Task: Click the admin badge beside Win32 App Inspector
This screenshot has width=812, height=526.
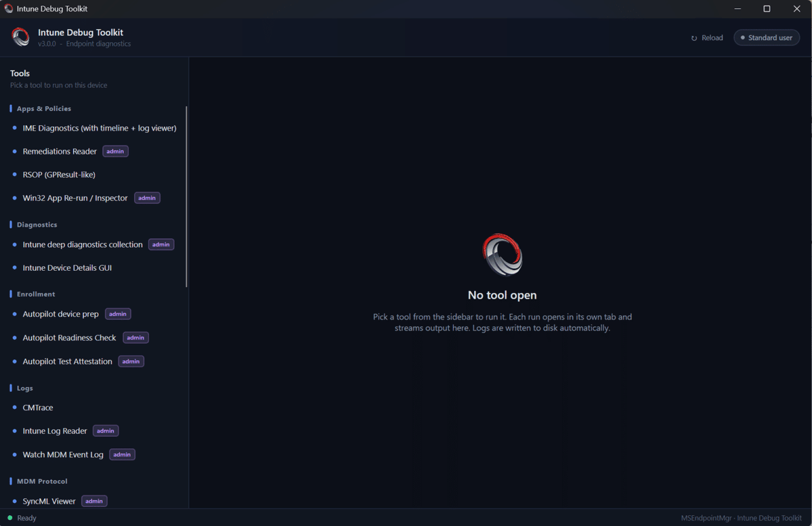Action: (147, 198)
